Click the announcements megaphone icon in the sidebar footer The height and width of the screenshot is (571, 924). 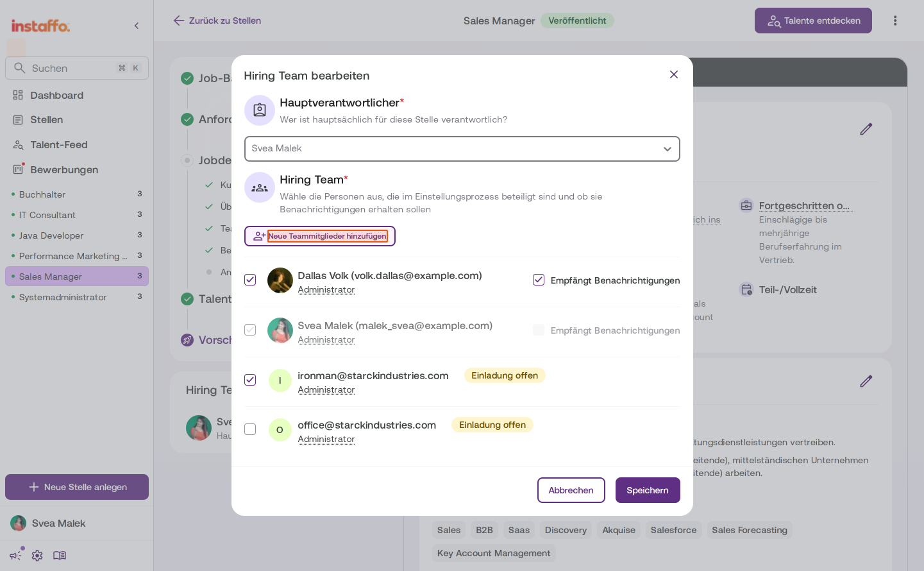point(15,556)
